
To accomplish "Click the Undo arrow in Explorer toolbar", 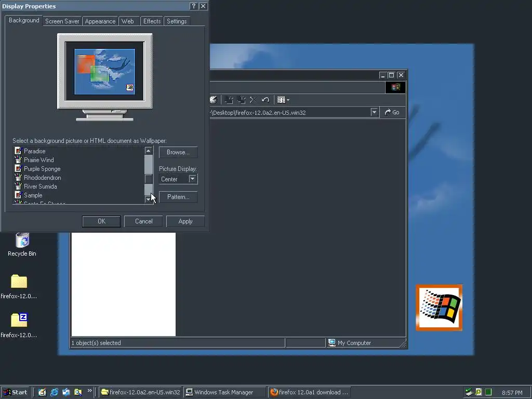I will 265,100.
